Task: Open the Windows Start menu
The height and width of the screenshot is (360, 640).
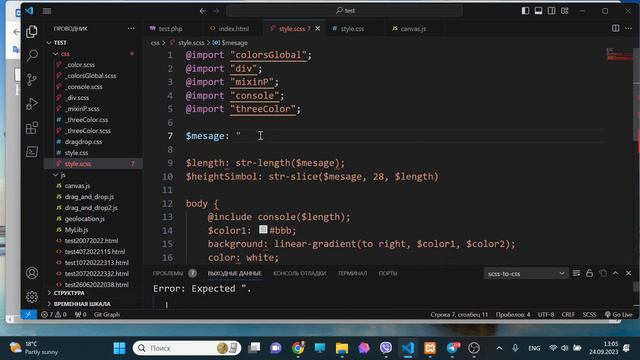Action: coord(119,348)
